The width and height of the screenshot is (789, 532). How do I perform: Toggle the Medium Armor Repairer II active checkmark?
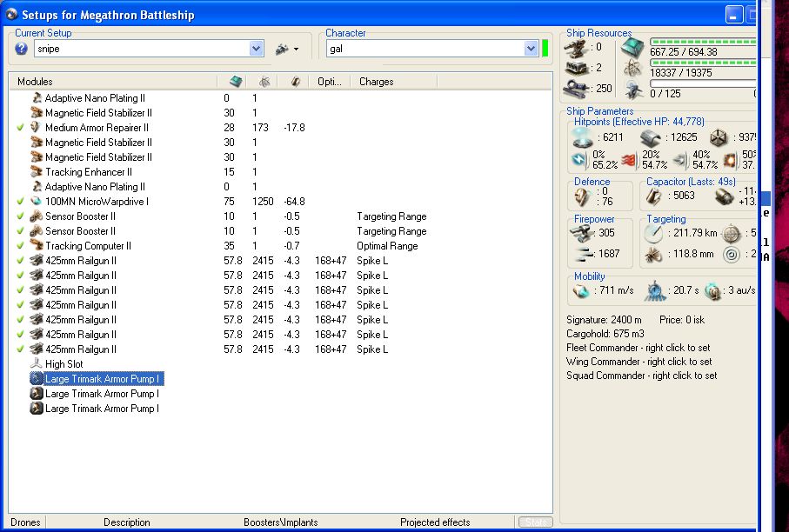20,128
